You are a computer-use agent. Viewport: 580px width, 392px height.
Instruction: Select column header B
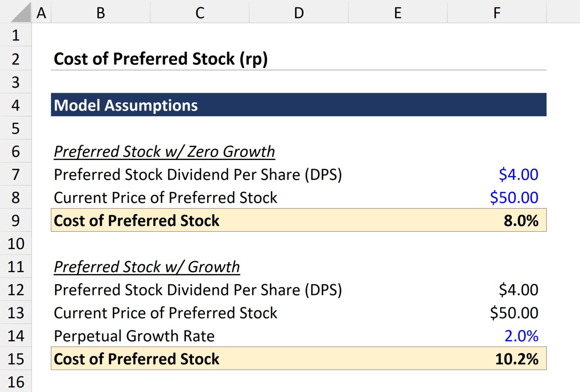coord(100,12)
